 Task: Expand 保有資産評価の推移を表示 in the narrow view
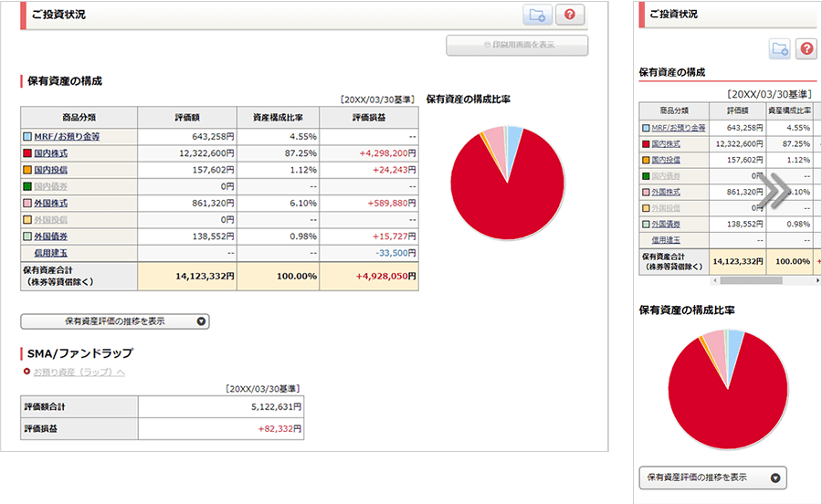tap(713, 478)
